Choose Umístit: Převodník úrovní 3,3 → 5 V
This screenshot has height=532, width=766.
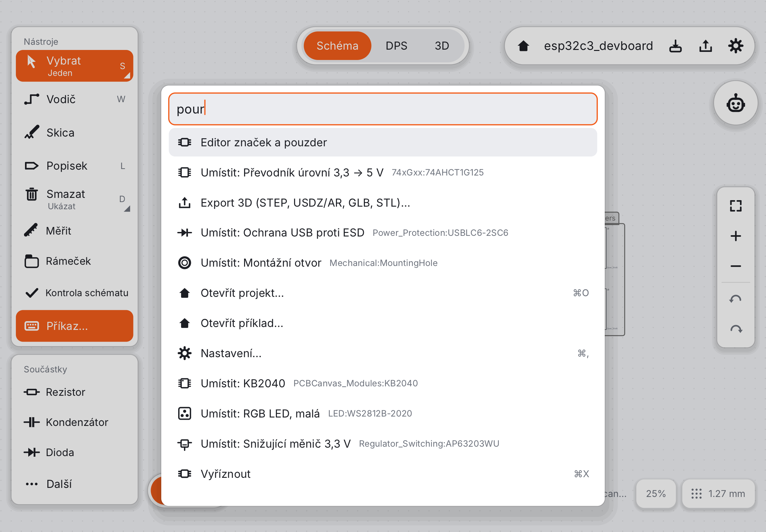click(x=383, y=172)
